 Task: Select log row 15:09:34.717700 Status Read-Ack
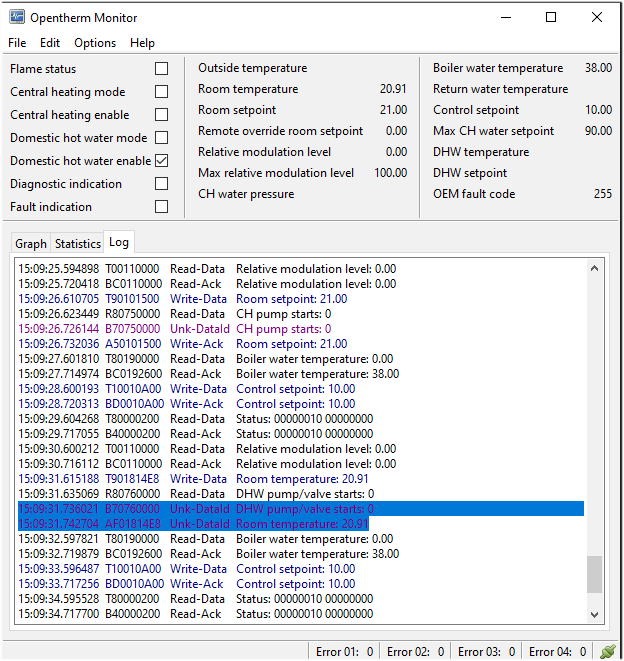[x=301, y=614]
